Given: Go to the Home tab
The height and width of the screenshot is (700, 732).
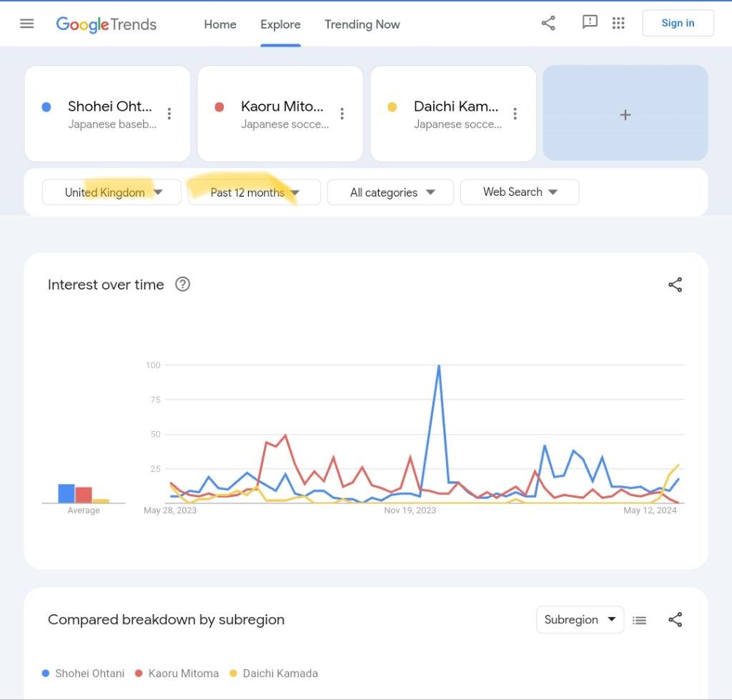Looking at the screenshot, I should tap(220, 24).
